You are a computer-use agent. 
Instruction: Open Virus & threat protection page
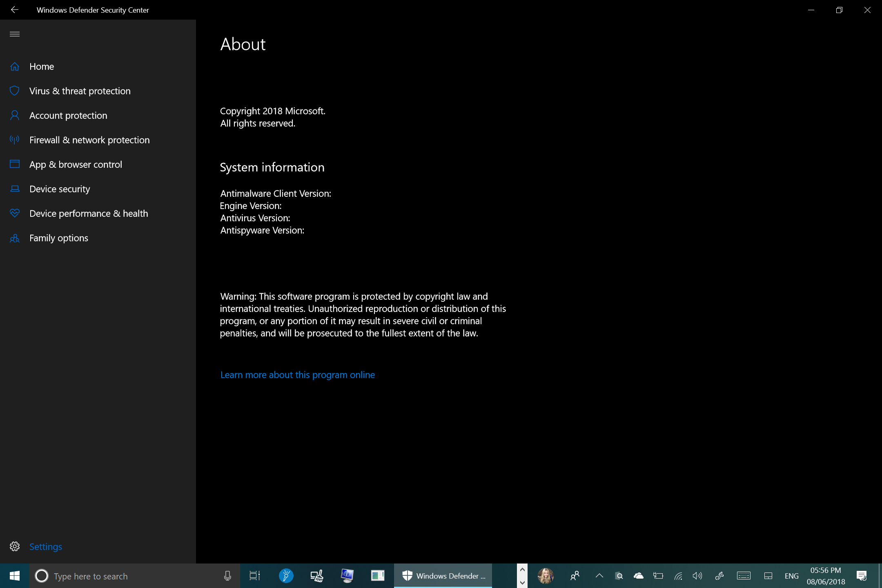tap(80, 91)
